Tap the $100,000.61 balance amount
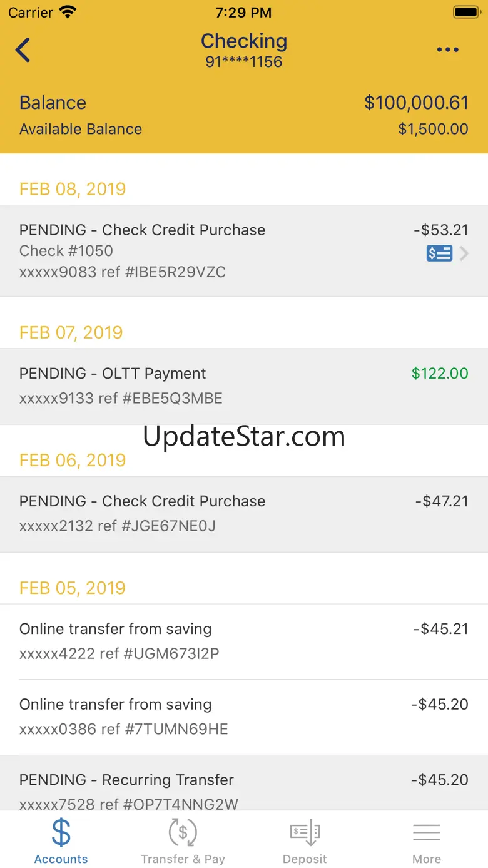488x868 pixels. (416, 103)
